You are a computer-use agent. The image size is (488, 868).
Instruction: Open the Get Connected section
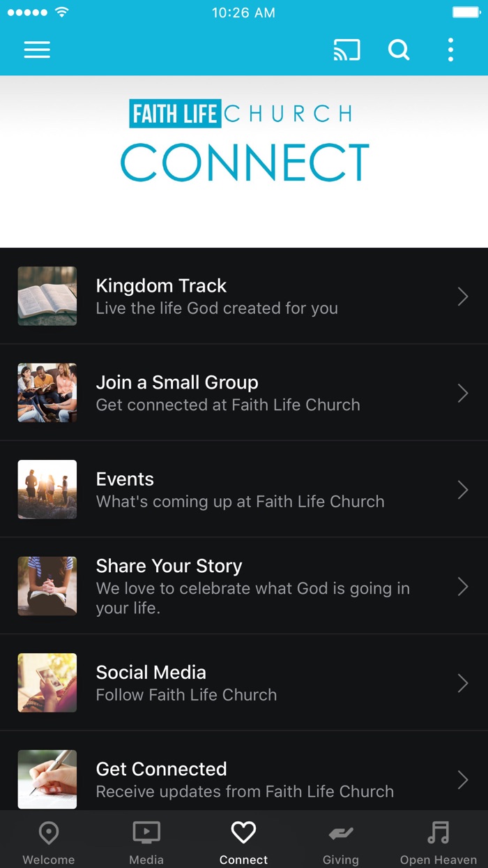(244, 779)
